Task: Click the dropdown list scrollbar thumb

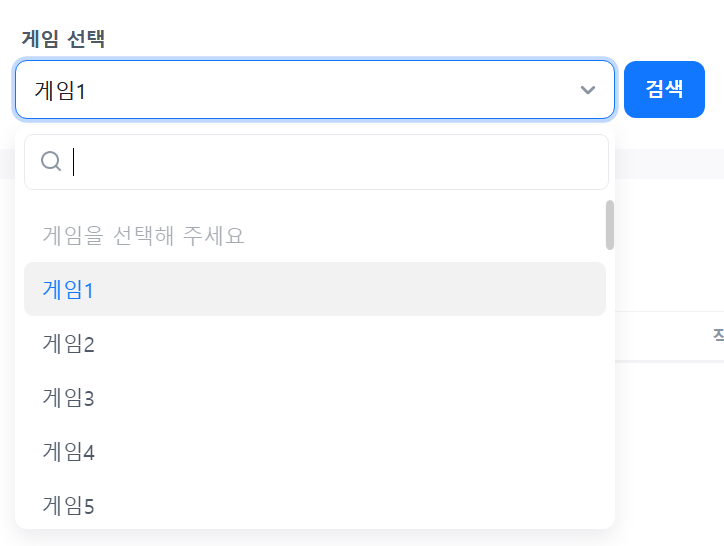Action: [x=610, y=225]
